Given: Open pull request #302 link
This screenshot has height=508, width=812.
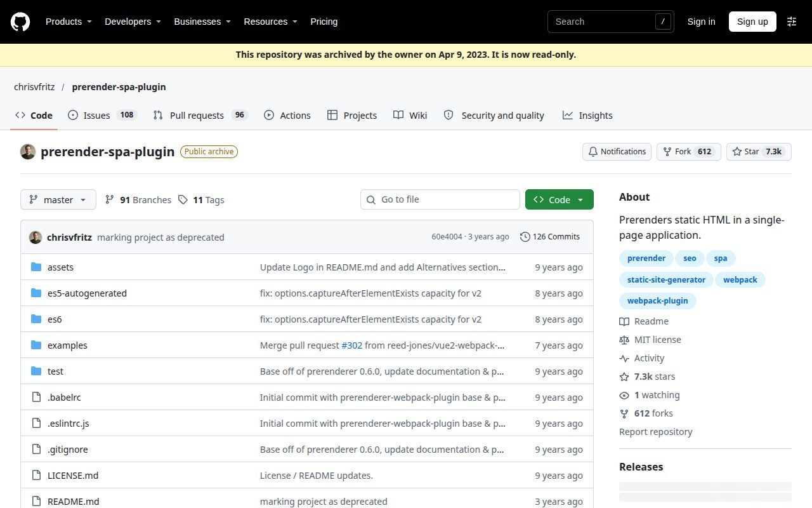Looking at the screenshot, I should (x=351, y=345).
